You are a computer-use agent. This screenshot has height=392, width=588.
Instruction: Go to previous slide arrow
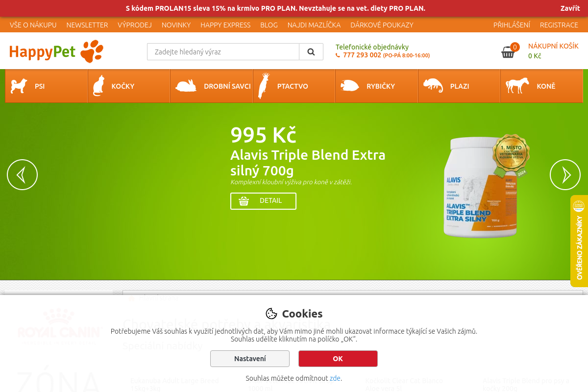click(x=22, y=174)
